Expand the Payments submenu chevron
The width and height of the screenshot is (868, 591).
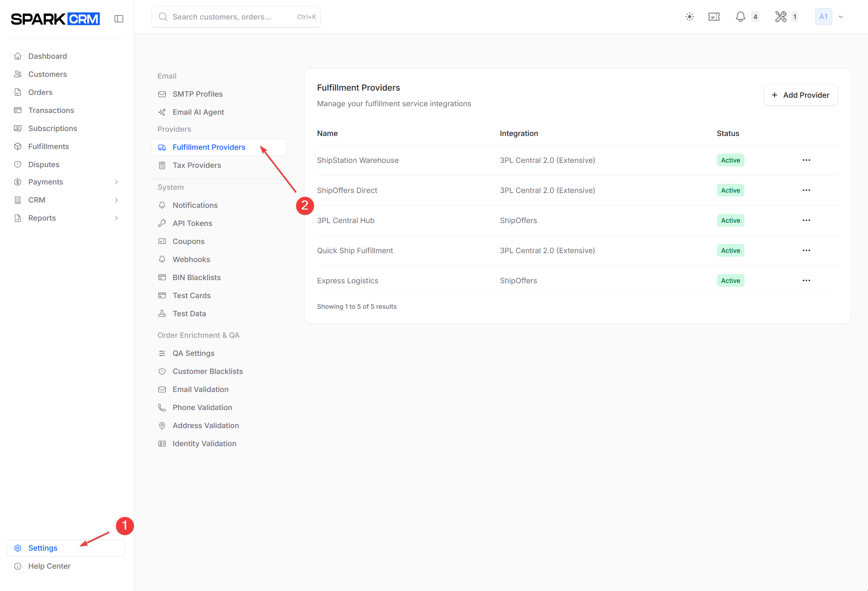tap(116, 182)
